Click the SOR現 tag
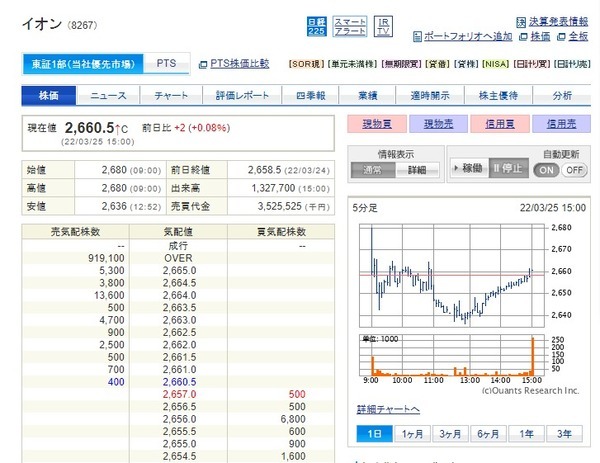 307,64
